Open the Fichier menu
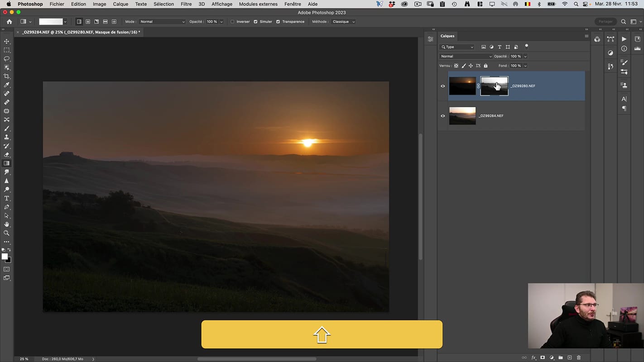644x362 pixels. pos(57,4)
